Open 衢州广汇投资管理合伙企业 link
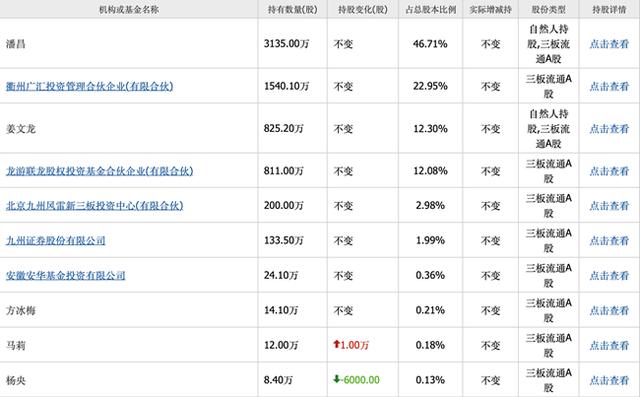The width and height of the screenshot is (640, 397). pyautogui.click(x=89, y=86)
